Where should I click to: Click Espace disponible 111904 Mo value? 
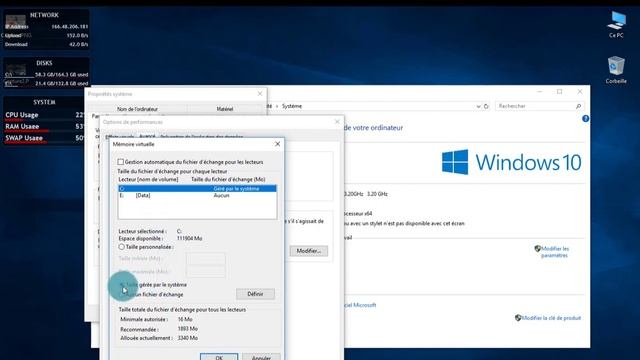189,238
